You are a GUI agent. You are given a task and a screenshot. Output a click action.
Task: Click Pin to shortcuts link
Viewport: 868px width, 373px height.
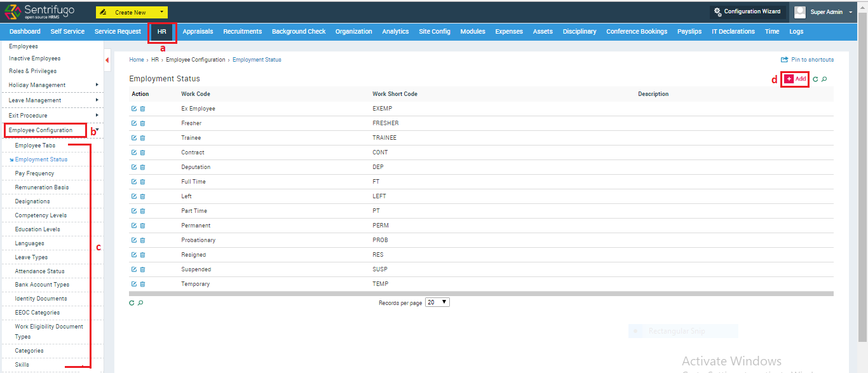coord(807,60)
